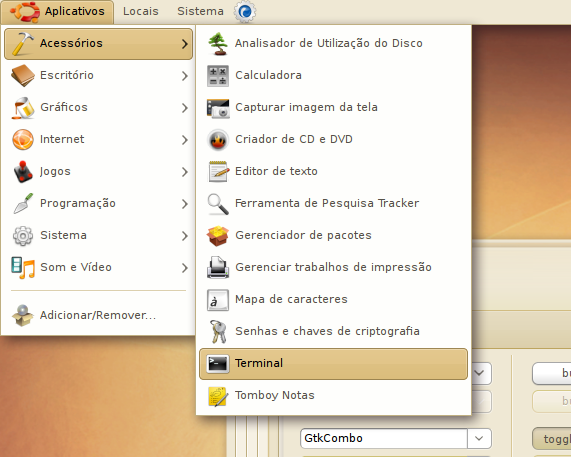Viewport: 571px width, 457px height.
Task: Launch Editor de texto
Action: [x=333, y=172]
